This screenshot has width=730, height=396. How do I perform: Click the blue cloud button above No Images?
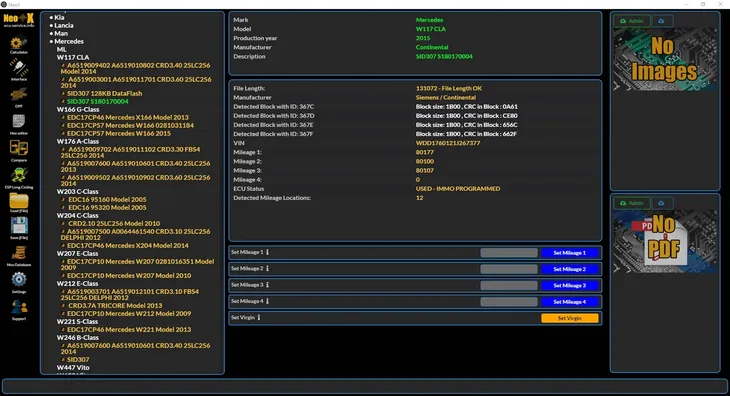click(662, 21)
